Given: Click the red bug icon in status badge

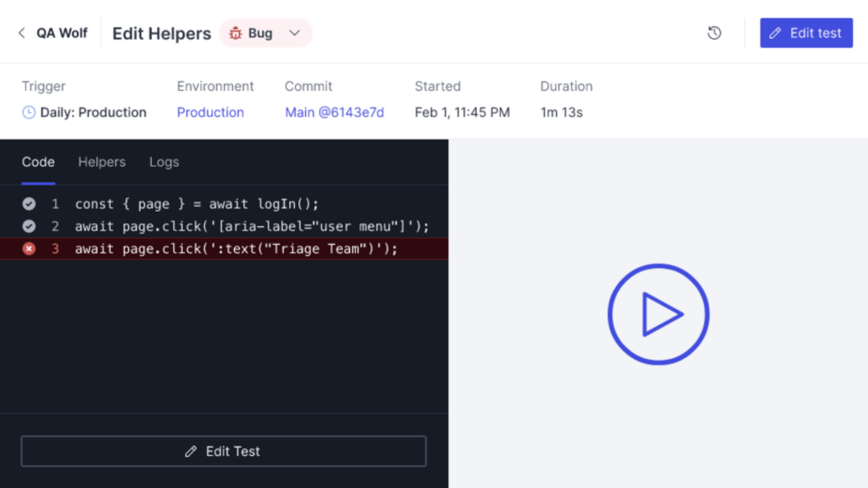Looking at the screenshot, I should (x=236, y=33).
